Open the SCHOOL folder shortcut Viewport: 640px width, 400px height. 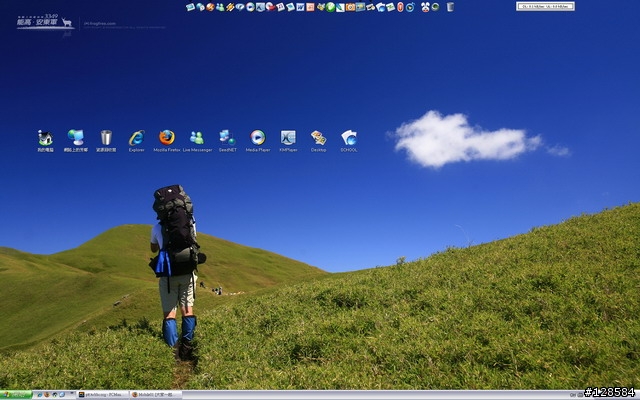[349, 138]
